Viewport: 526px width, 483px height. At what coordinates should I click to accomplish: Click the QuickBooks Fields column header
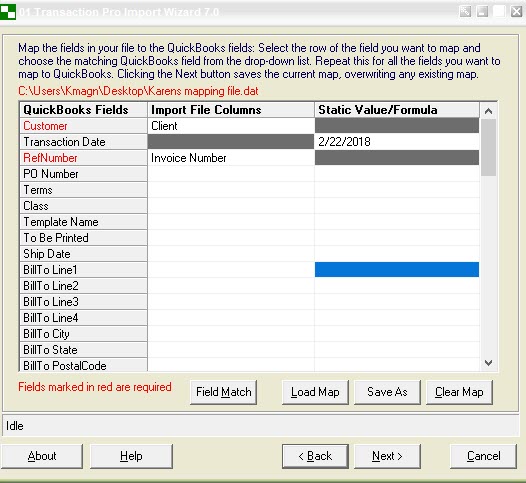point(84,110)
